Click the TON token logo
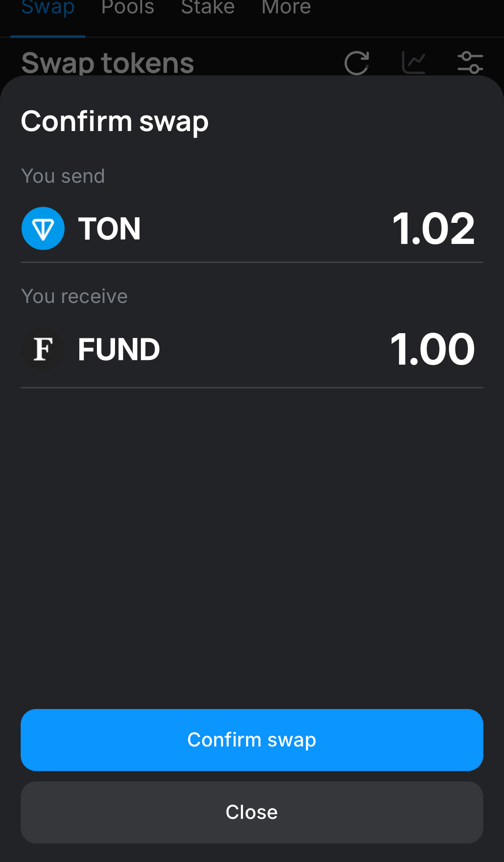504x862 pixels. (43, 228)
